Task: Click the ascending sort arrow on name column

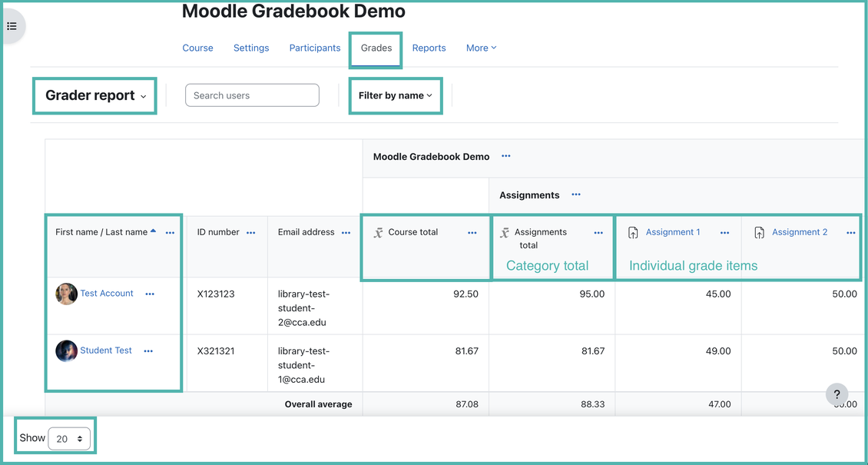Action: (153, 231)
